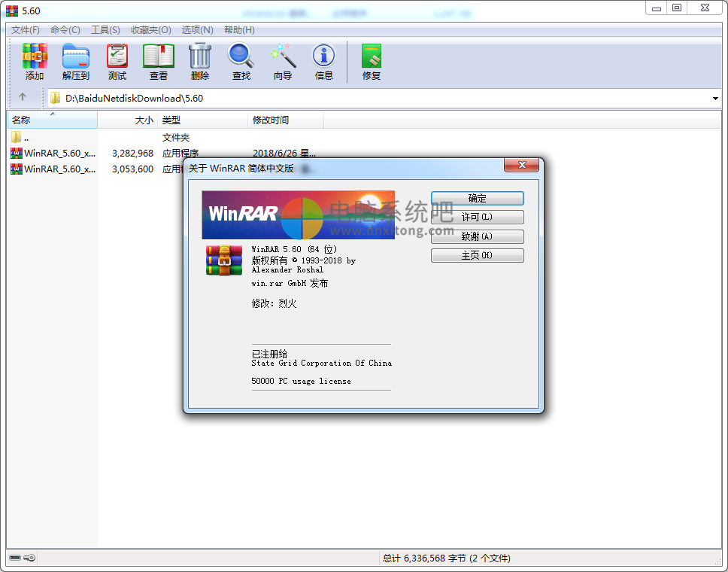Click the folder icon in the address bar
728x572 pixels.
tap(55, 98)
